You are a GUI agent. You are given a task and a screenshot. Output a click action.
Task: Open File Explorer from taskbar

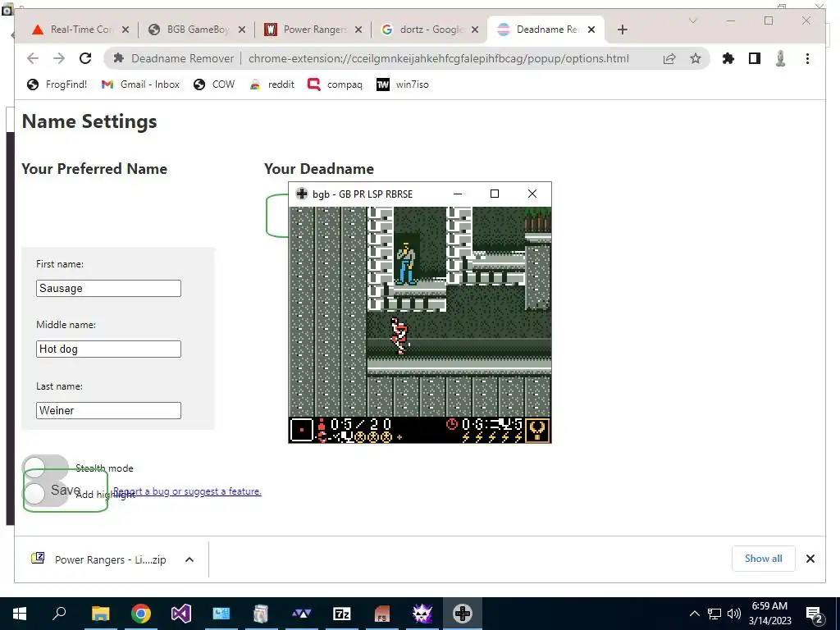pyautogui.click(x=100, y=614)
